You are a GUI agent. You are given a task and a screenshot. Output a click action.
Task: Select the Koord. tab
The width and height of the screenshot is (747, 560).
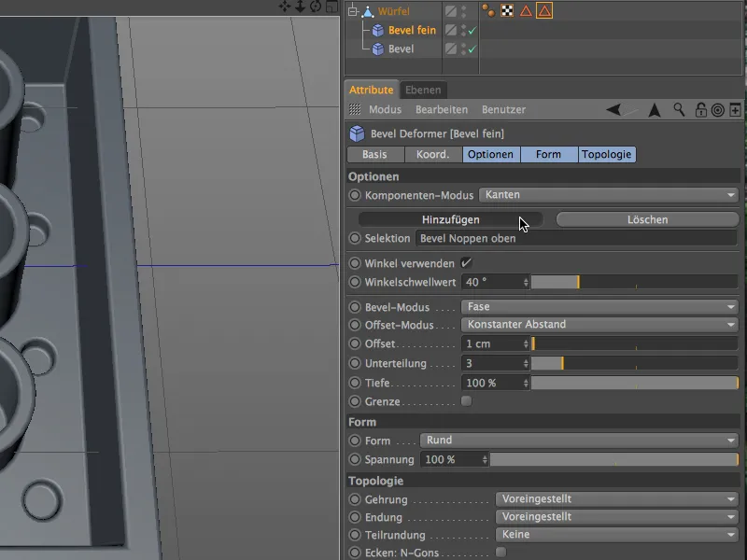pyautogui.click(x=433, y=154)
